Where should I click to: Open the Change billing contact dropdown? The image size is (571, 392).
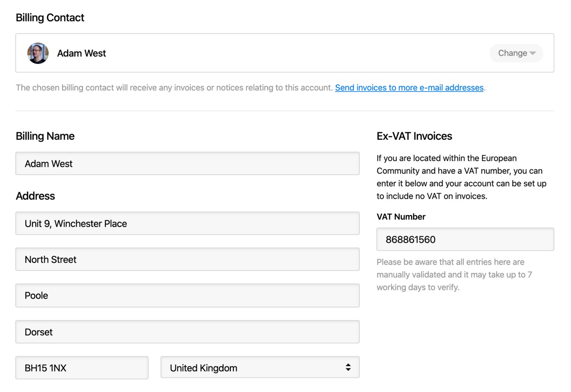[x=516, y=53]
